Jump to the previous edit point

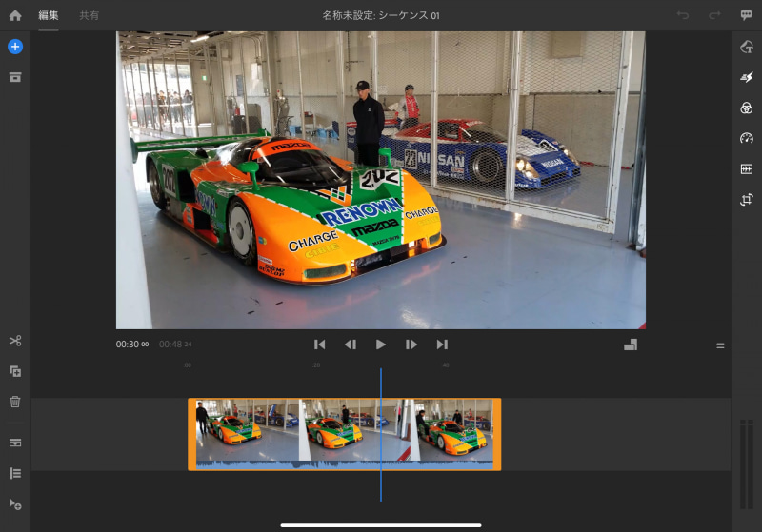pyautogui.click(x=320, y=345)
